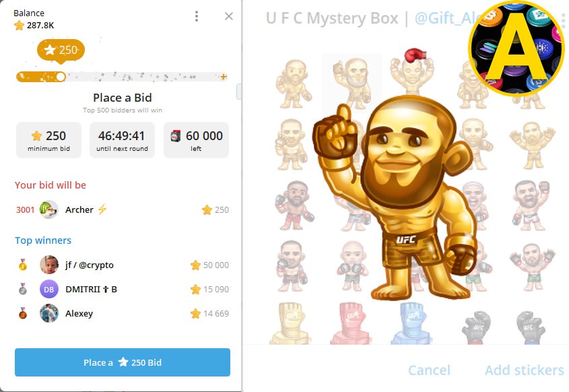This screenshot has height=392, width=569.
Task: Click the plus icon at slider end
Action: [224, 77]
